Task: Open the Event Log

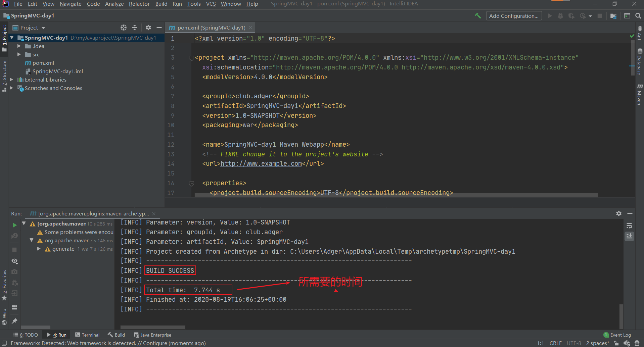Action: tap(617, 335)
